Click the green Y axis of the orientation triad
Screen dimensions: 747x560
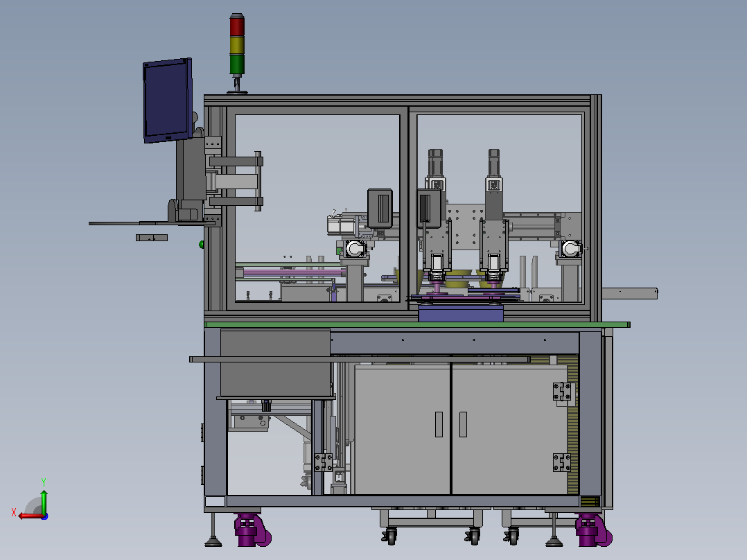coord(44,501)
